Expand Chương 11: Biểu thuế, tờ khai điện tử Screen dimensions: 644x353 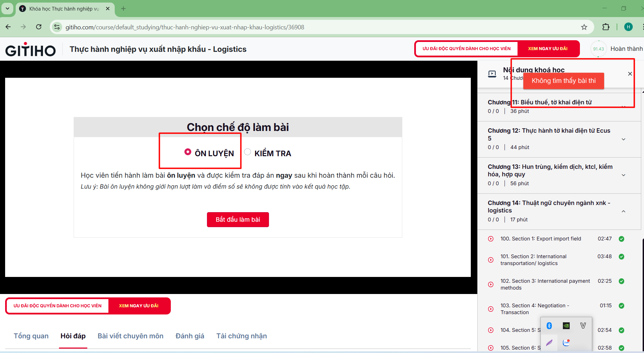coord(559,106)
